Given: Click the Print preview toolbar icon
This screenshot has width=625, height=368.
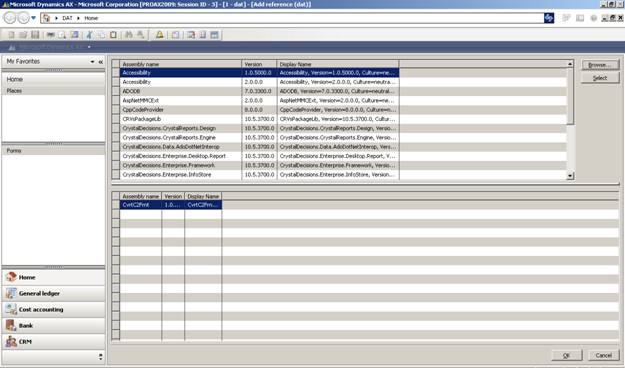Looking at the screenshot, I should (62, 35).
